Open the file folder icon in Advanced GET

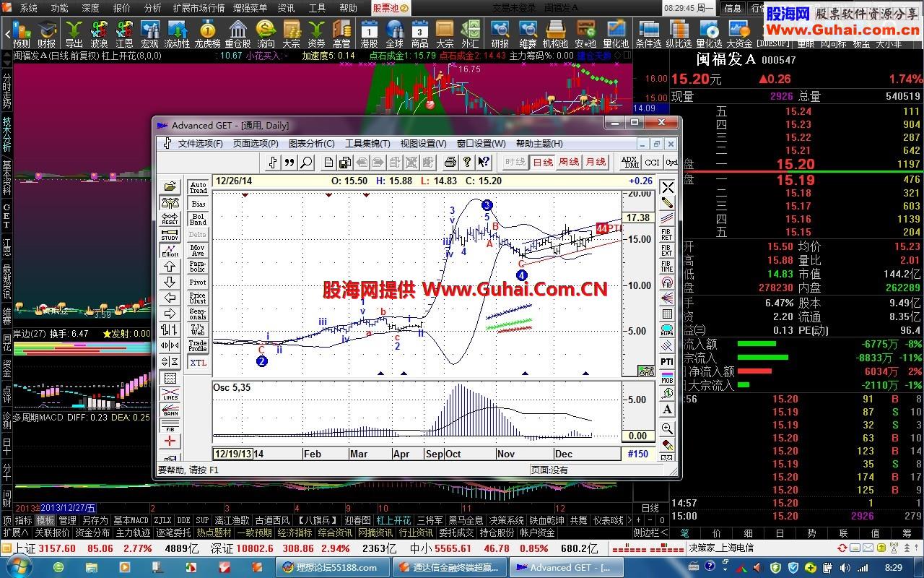click(170, 187)
